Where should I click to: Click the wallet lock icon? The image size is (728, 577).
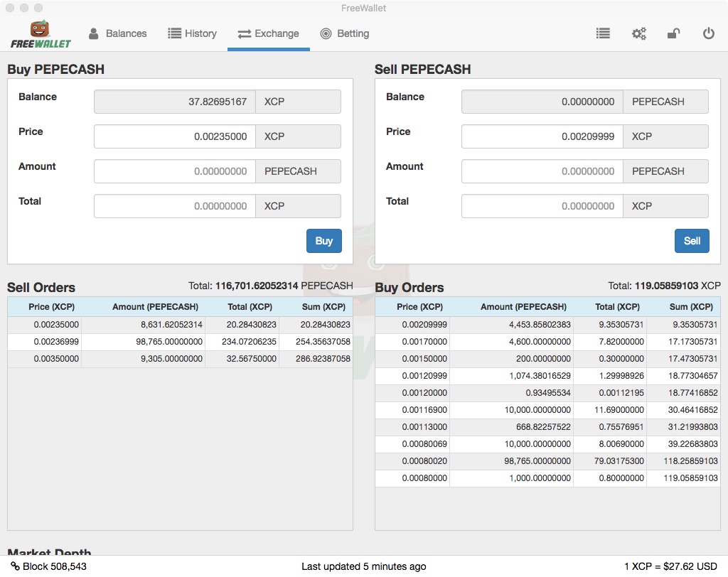(x=673, y=33)
